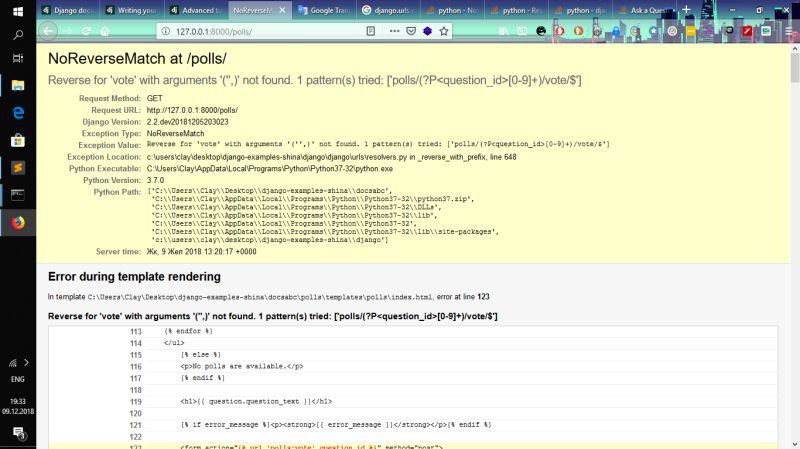Open a new browser tab
Viewport: 800px width, 449px height.
pyautogui.click(x=686, y=10)
